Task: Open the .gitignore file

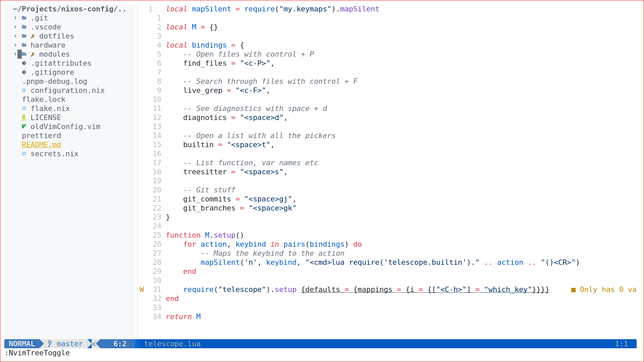Action: point(52,72)
